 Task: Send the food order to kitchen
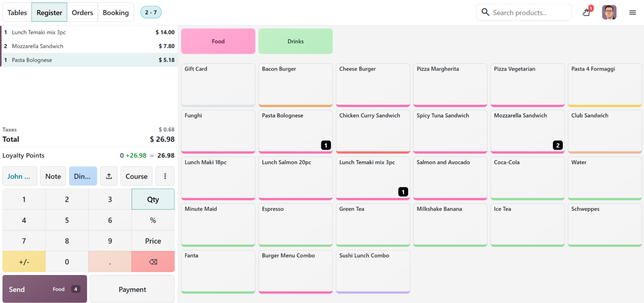tap(45, 289)
